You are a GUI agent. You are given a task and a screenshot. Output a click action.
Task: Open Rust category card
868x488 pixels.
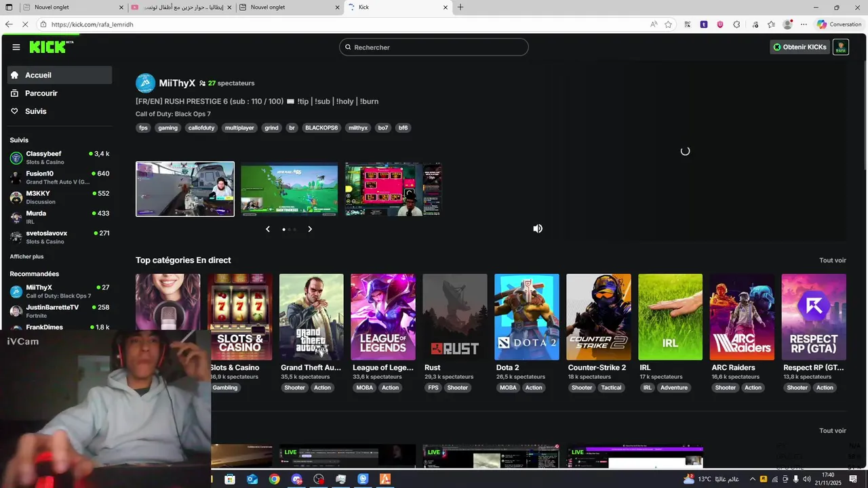(455, 317)
